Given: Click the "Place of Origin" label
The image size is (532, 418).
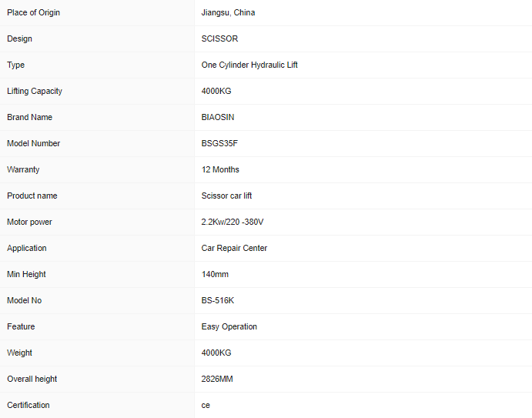Looking at the screenshot, I should tap(33, 12).
